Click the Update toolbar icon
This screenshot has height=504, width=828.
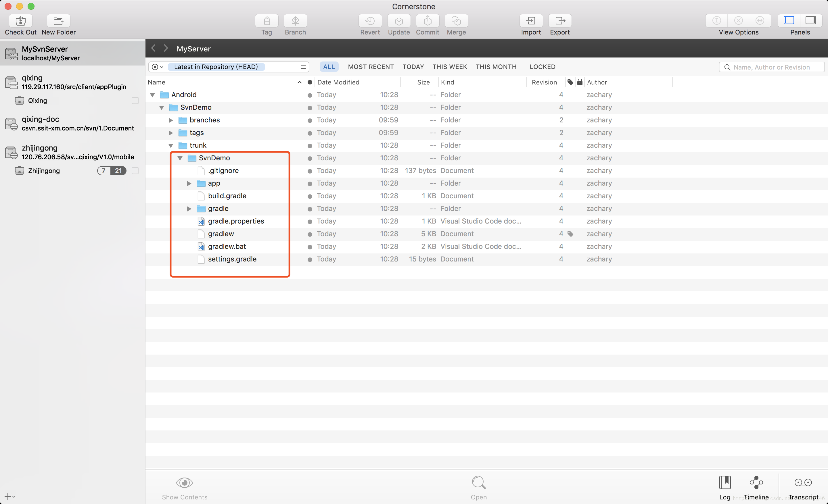[x=399, y=21]
